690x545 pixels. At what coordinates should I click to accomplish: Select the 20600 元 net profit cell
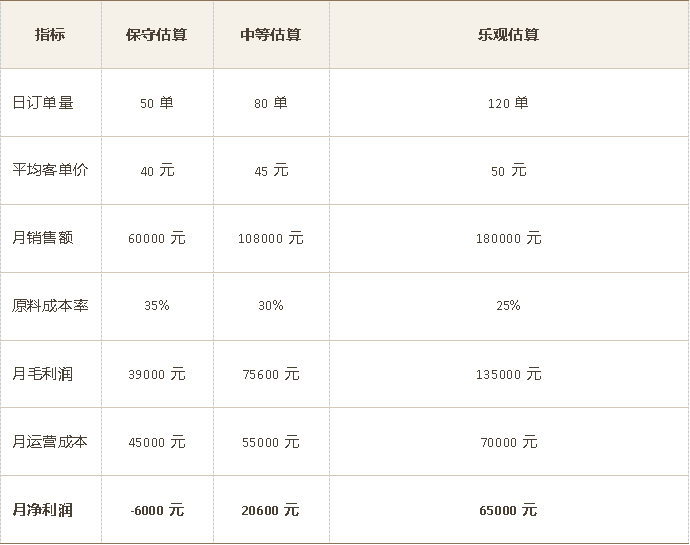(x=270, y=510)
